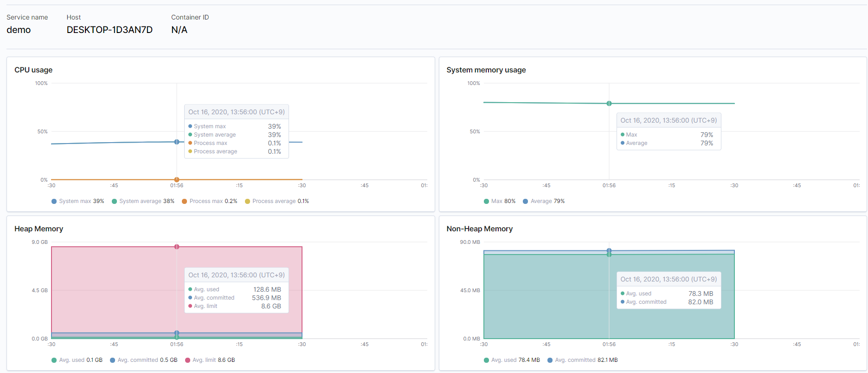Click the orange Process max point on CPU chart
The image size is (868, 373).
tap(177, 179)
